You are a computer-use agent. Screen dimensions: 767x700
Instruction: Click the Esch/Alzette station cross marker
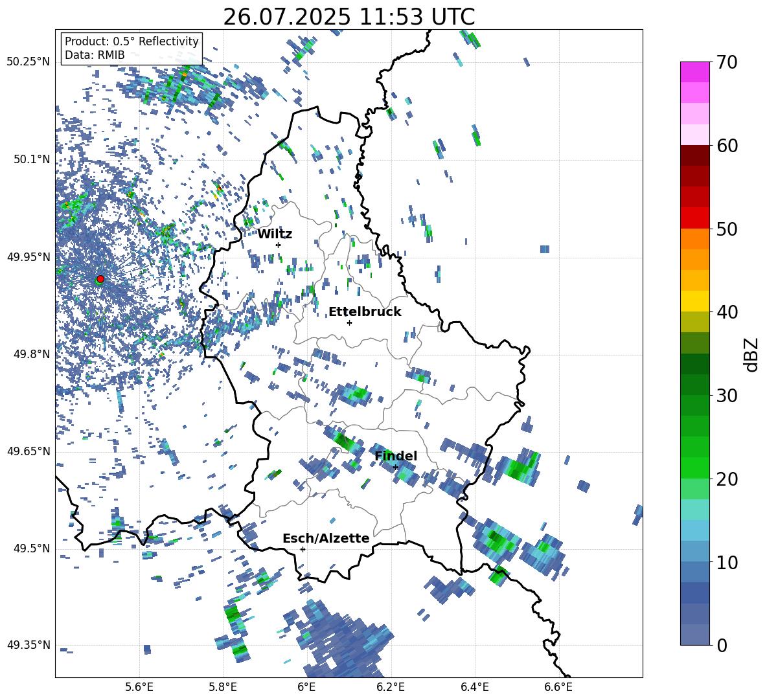click(x=303, y=549)
